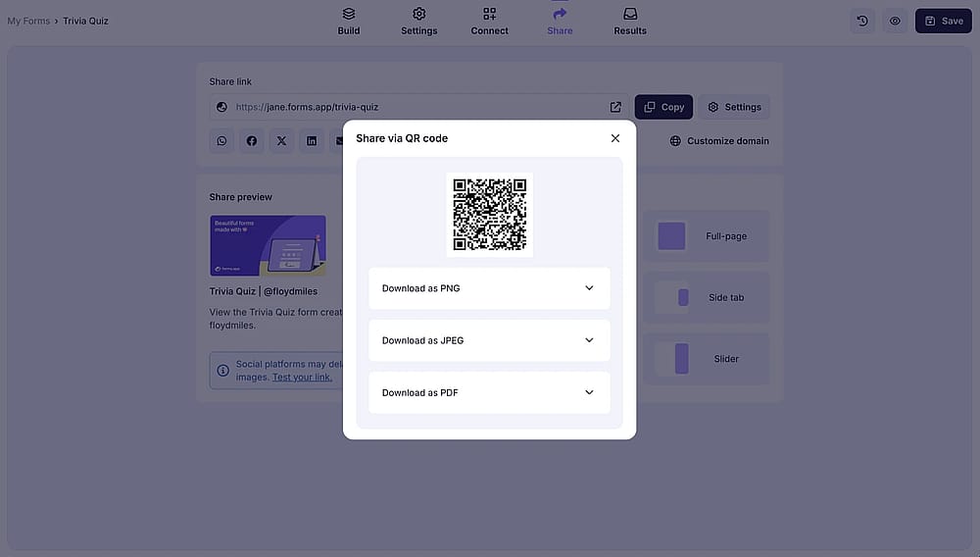Copy the share link
Screen dimensions: 980x557
(663, 107)
